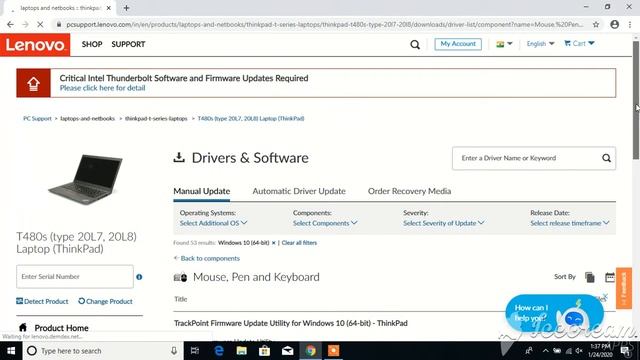Launch Microsoft Edge from taskbar

point(219,351)
